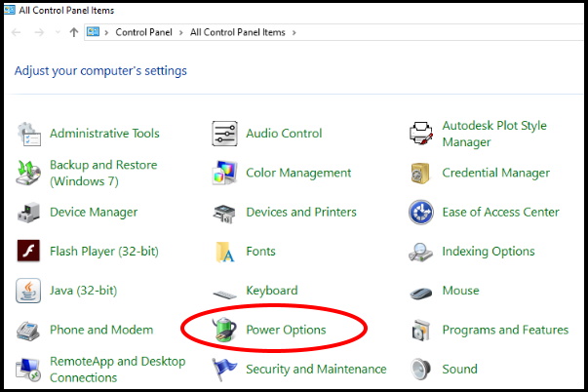Open the Autodesk Plot Style Manager printer icon
This screenshot has width=588, height=392.
click(420, 134)
